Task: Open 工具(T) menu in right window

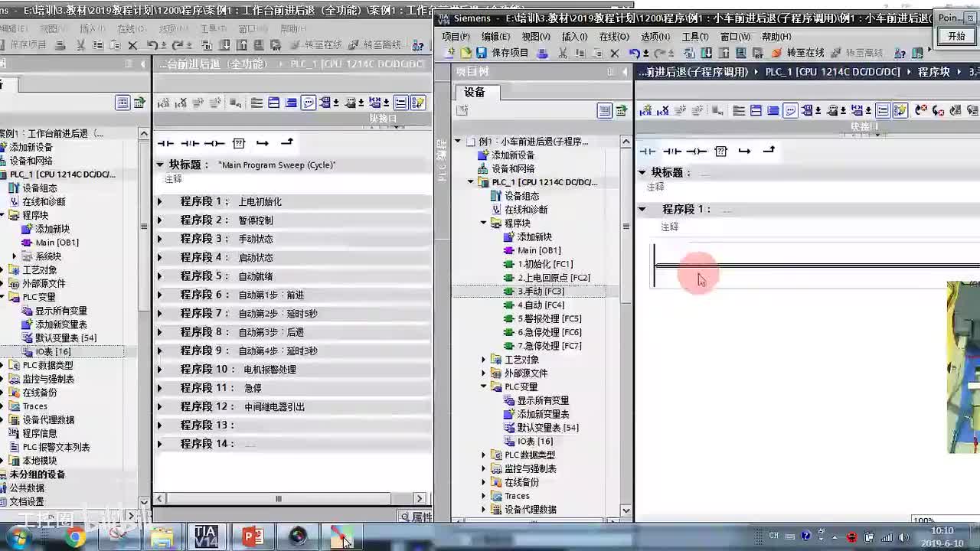Action: pyautogui.click(x=694, y=36)
